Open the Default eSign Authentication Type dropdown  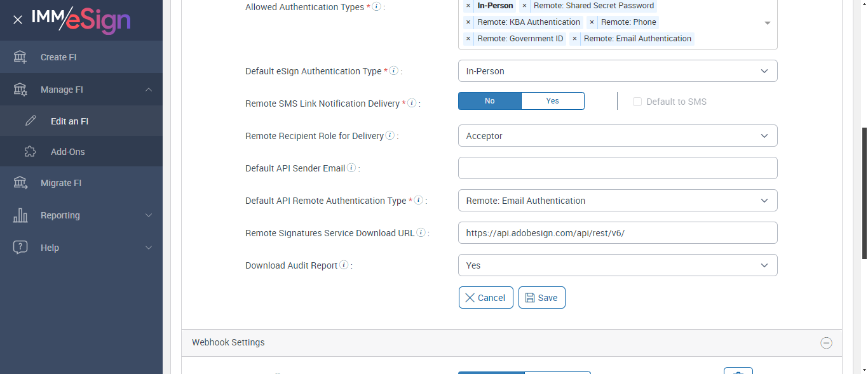617,71
